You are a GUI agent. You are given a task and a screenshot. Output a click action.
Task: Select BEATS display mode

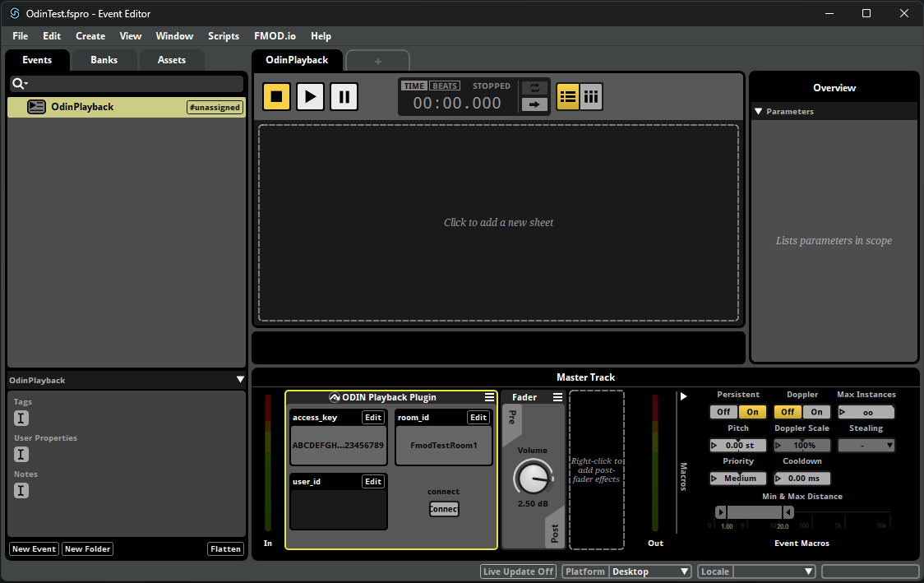(x=445, y=86)
